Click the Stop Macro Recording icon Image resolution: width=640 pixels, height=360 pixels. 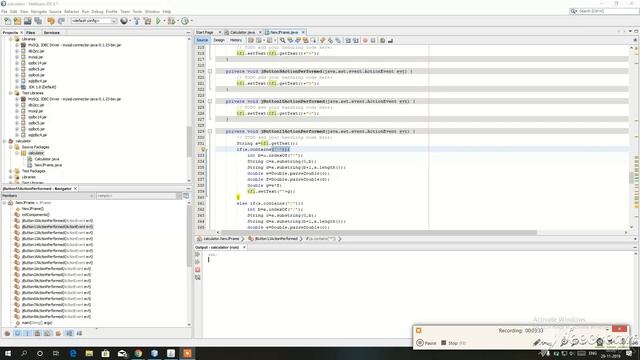click(373, 40)
